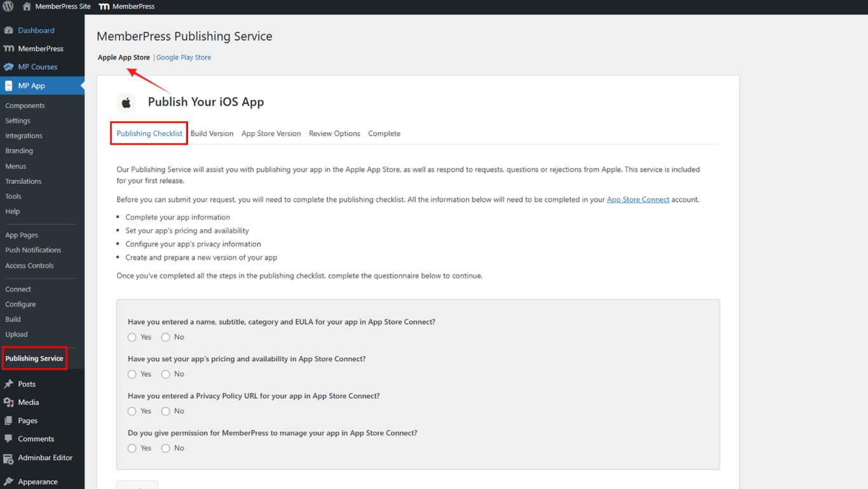The height and width of the screenshot is (489, 868).
Task: Switch to the App Store Version tab
Action: click(271, 134)
